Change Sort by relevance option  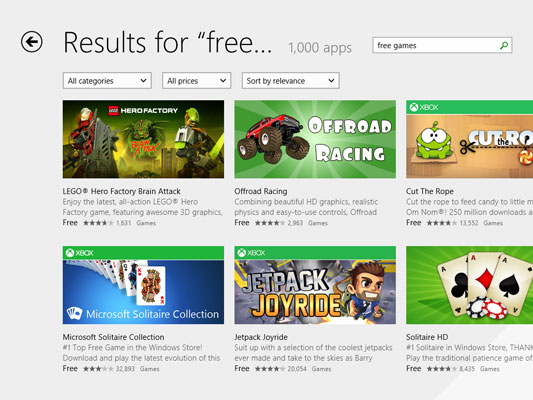[291, 81]
